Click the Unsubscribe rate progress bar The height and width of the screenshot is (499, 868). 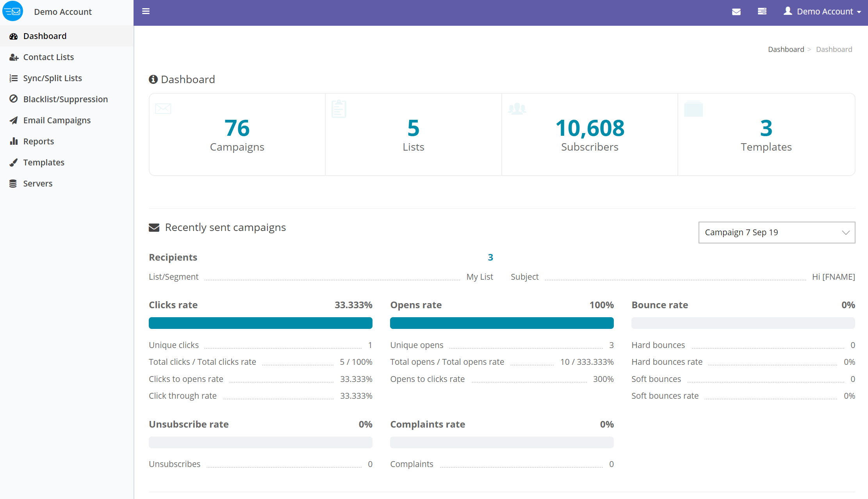click(x=260, y=442)
